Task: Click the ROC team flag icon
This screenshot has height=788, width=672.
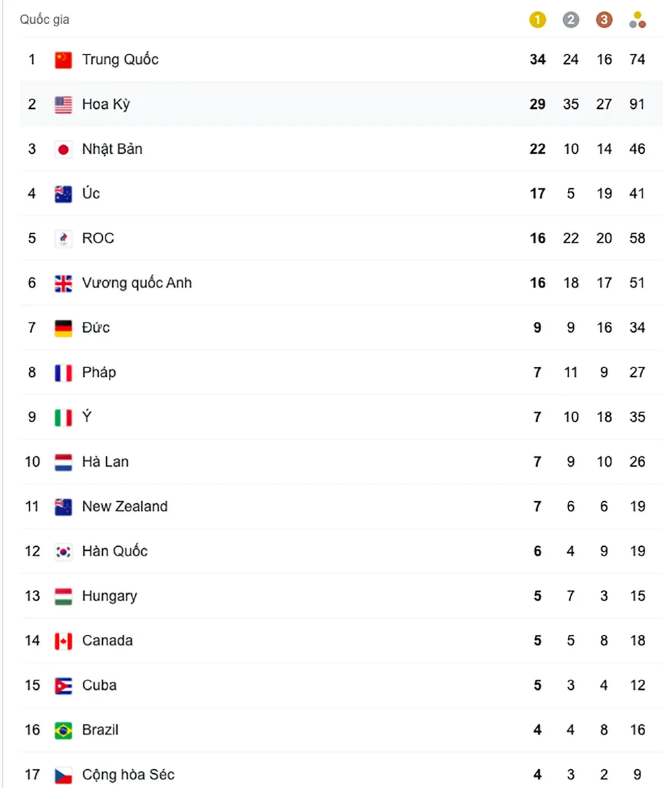Action: tap(63, 238)
